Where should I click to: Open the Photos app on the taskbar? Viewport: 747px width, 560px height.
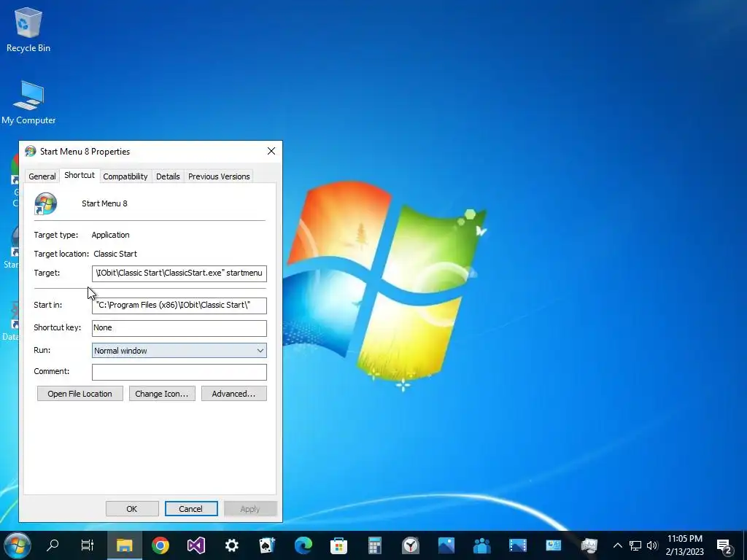click(x=446, y=545)
